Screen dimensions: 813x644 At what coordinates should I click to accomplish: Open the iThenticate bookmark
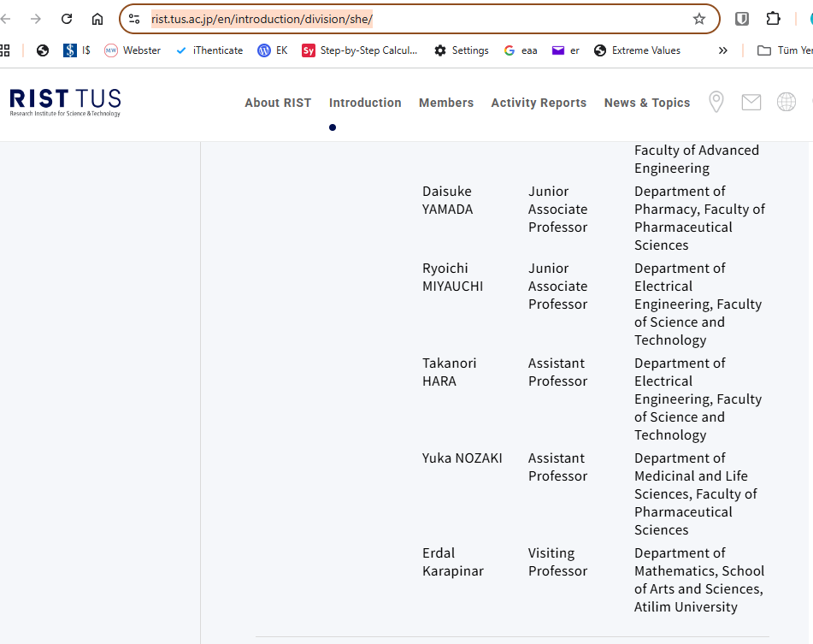pos(209,50)
